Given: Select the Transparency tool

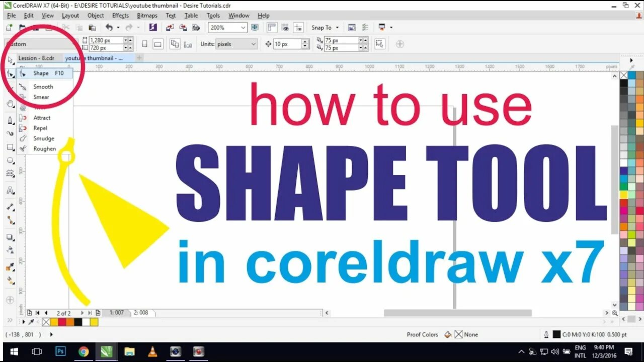Looking at the screenshot, I should pos(10,250).
